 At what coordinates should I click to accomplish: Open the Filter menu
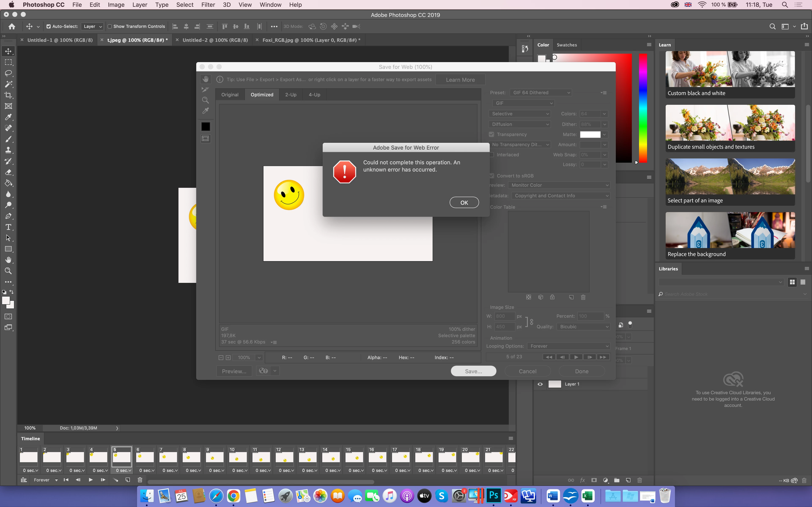[x=208, y=5]
